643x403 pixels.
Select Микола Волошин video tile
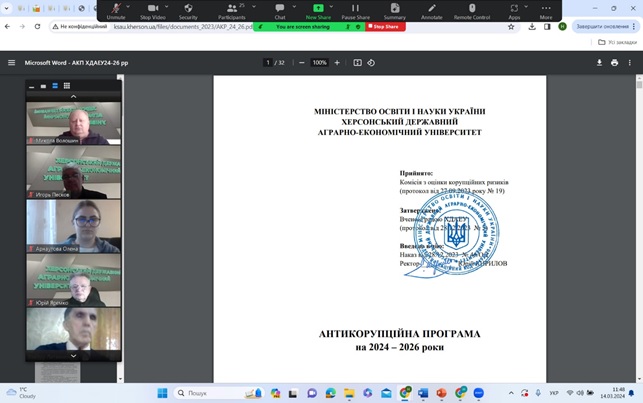pyautogui.click(x=73, y=123)
